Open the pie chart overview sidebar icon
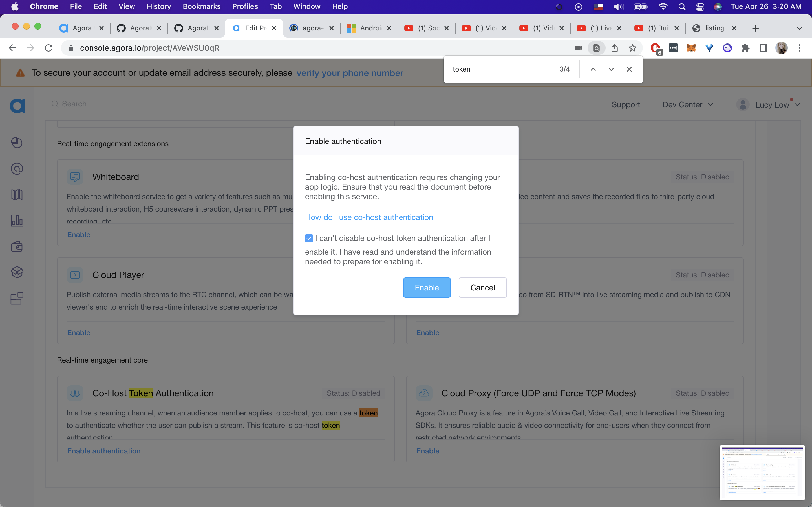Viewport: 812px width, 507px height. pyautogui.click(x=17, y=143)
